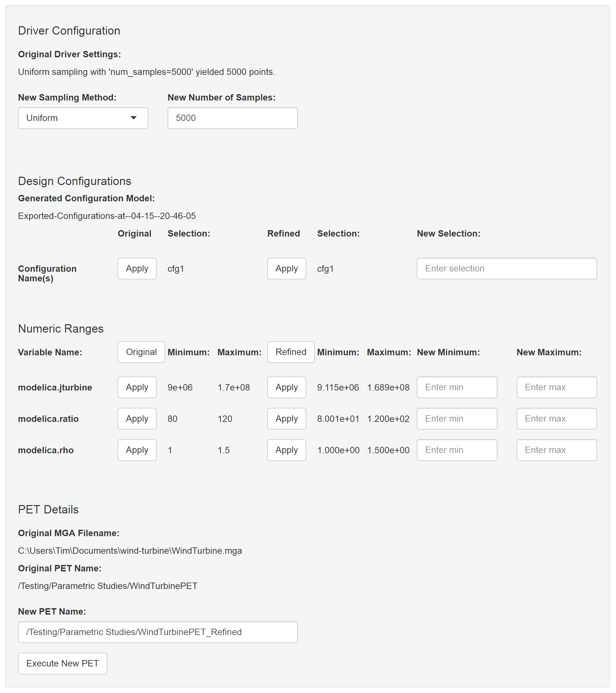Enter min value for modelica.rho range

click(x=458, y=450)
